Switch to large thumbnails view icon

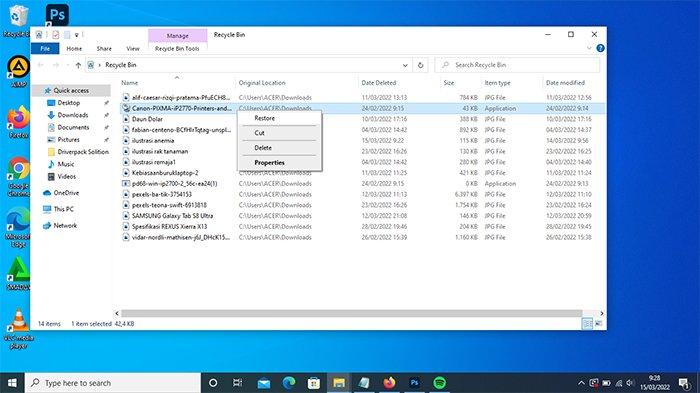[599, 324]
